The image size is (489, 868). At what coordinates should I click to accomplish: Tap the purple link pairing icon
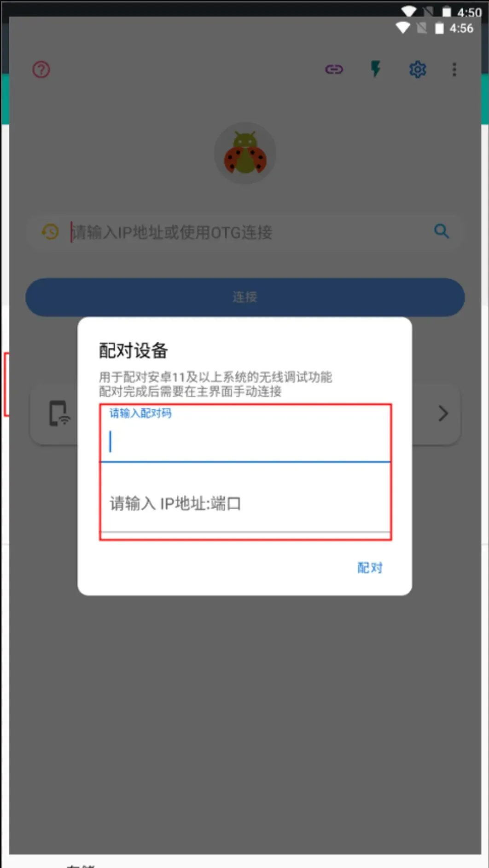pos(334,69)
